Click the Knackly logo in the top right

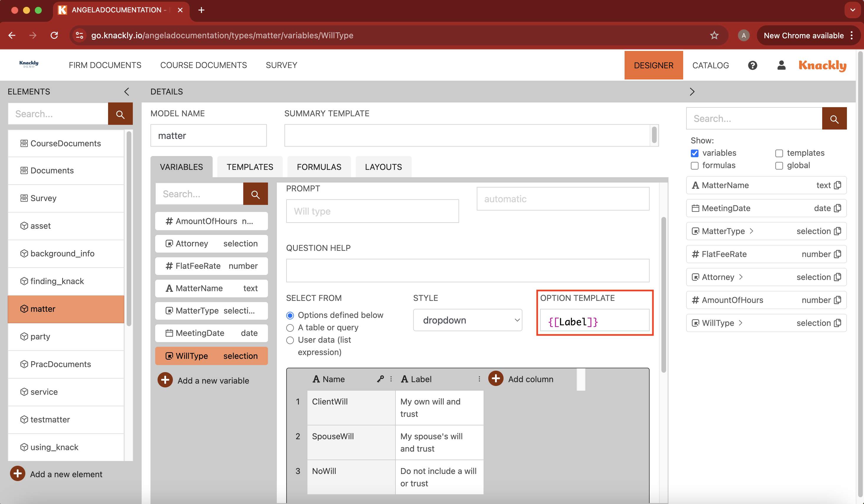(x=822, y=65)
